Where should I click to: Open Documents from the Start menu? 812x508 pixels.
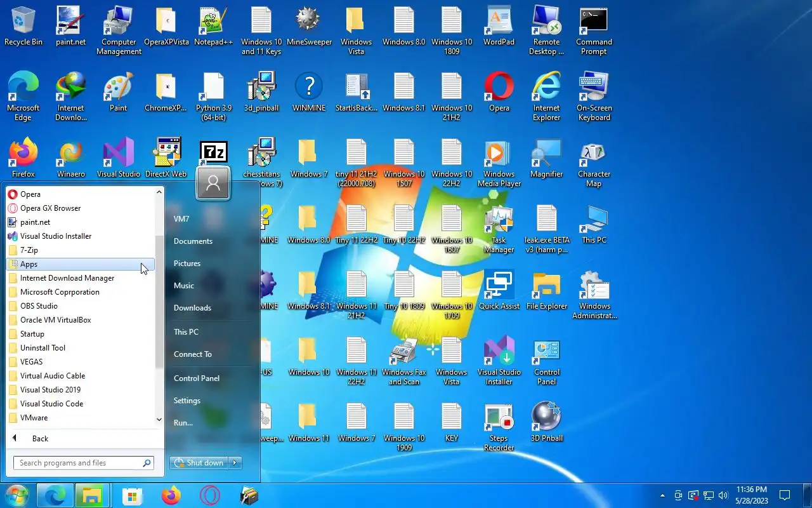pos(193,241)
